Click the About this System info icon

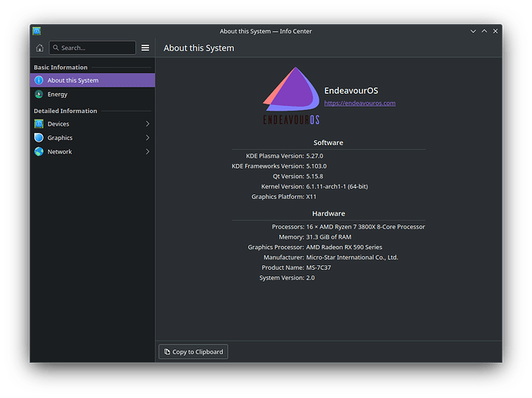(39, 80)
